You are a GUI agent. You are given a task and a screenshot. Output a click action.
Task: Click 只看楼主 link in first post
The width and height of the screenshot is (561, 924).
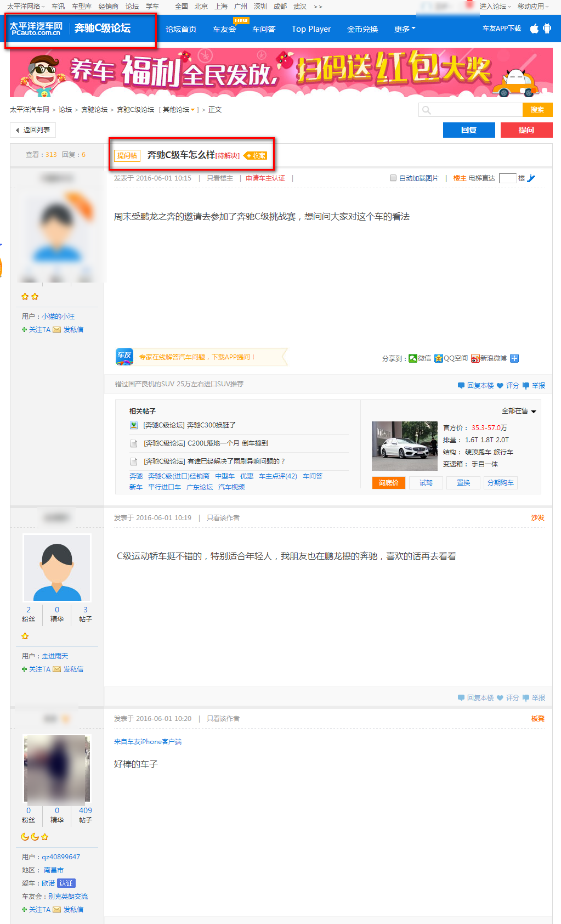220,178
